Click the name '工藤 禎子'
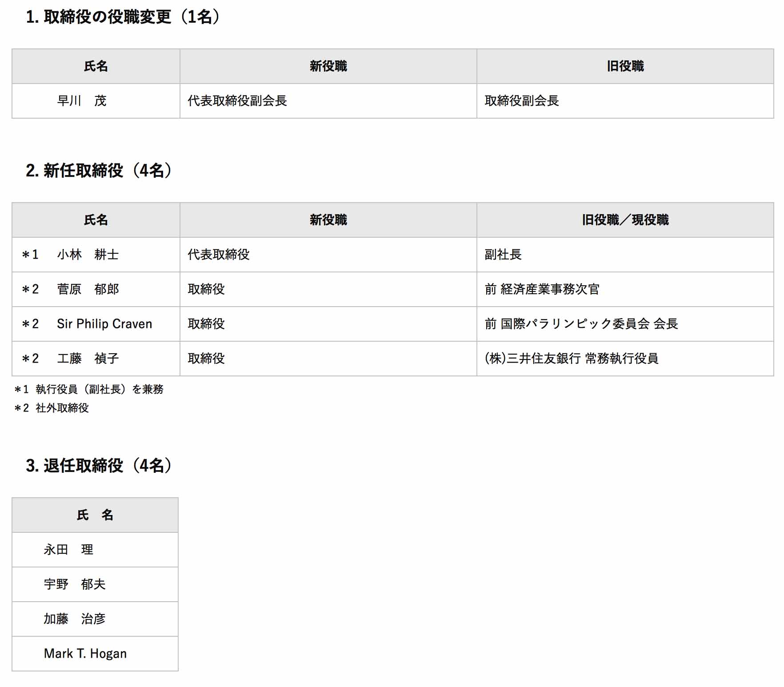This screenshot has height=687, width=784. point(88,359)
